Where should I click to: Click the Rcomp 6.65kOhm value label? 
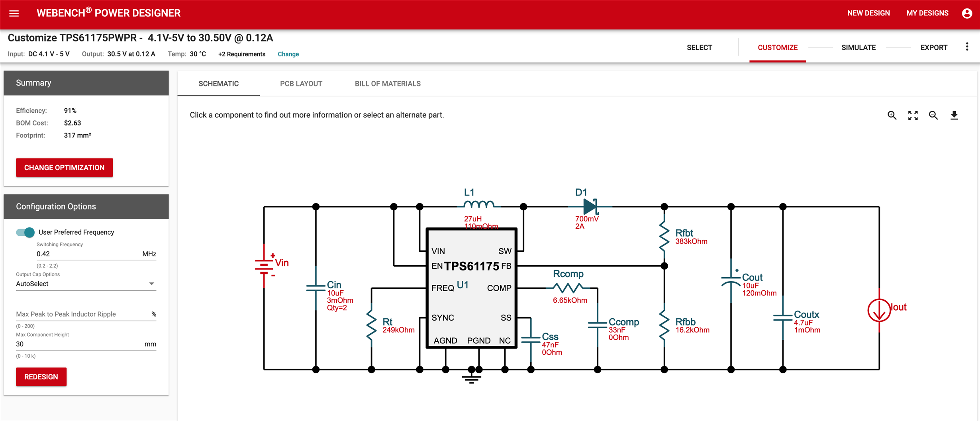[x=570, y=300]
